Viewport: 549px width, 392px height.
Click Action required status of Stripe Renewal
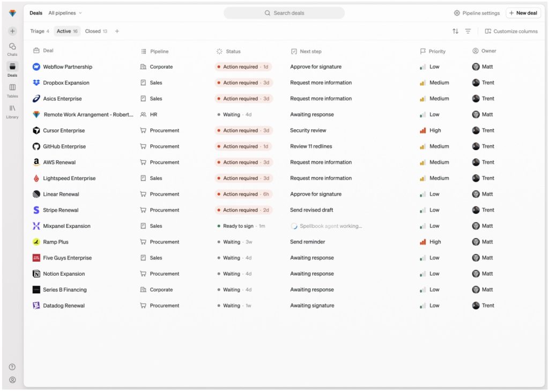[x=243, y=210]
